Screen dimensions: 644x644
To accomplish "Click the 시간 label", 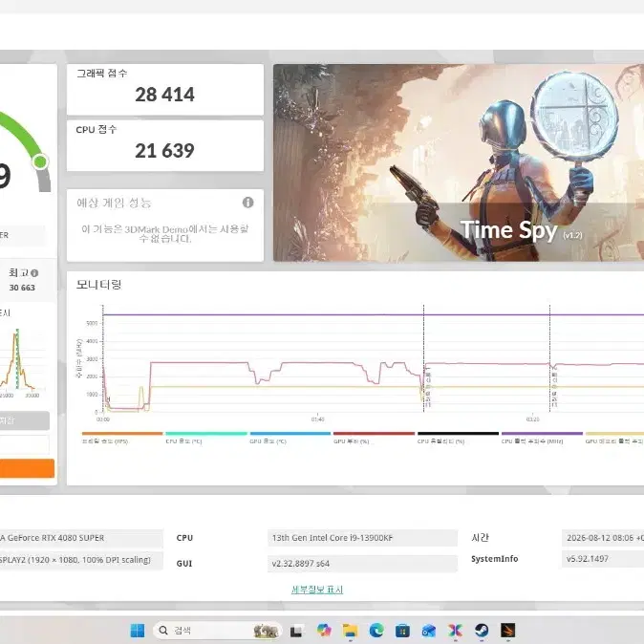I will 480,538.
